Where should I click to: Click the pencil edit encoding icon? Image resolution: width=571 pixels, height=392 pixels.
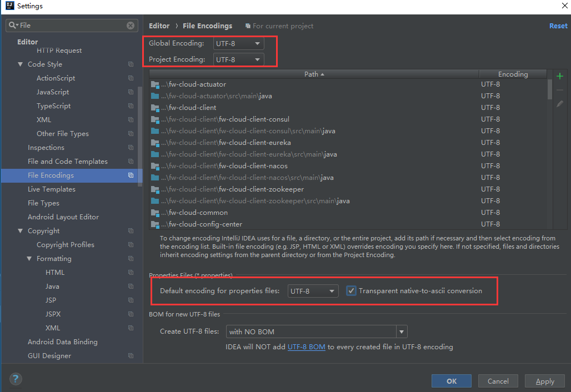coord(559,104)
